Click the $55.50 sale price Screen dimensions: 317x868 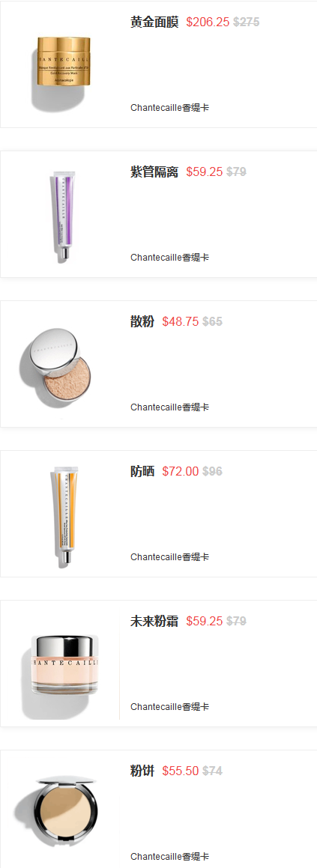[x=181, y=771]
